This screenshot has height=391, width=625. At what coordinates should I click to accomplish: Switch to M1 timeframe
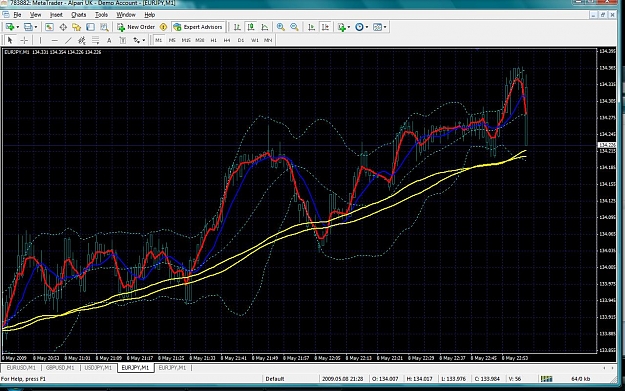[x=159, y=40]
